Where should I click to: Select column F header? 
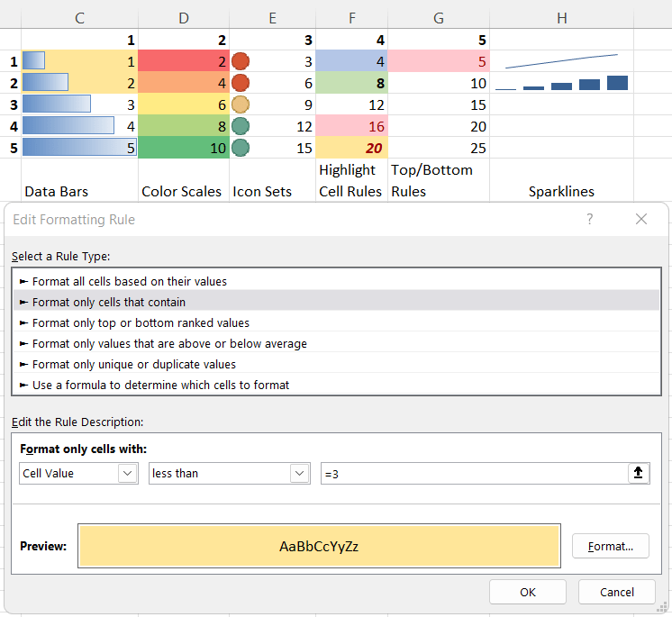click(352, 18)
